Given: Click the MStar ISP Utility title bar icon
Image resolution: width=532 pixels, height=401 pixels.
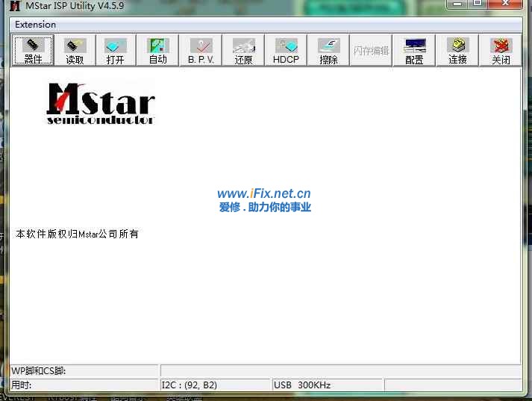Looking at the screenshot, I should pos(15,6).
